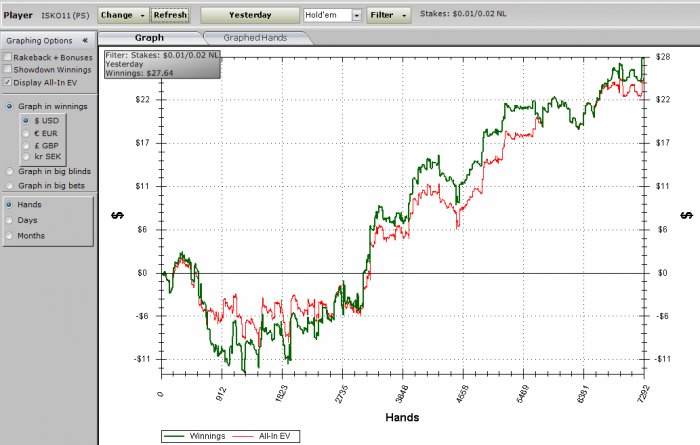The height and width of the screenshot is (445, 700).
Task: Click the left-axis -$11 label
Action: point(142,359)
